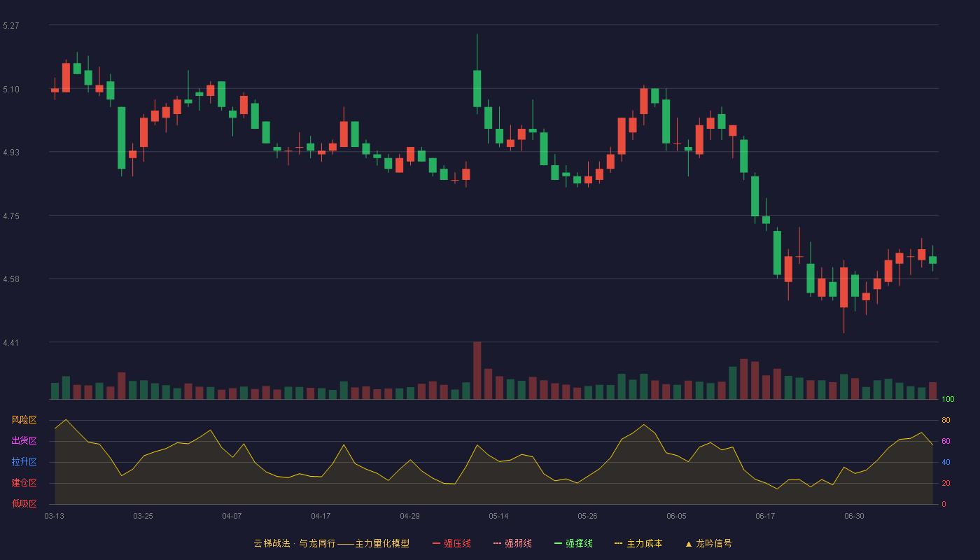Click the 建仓区 zone label

click(x=24, y=483)
